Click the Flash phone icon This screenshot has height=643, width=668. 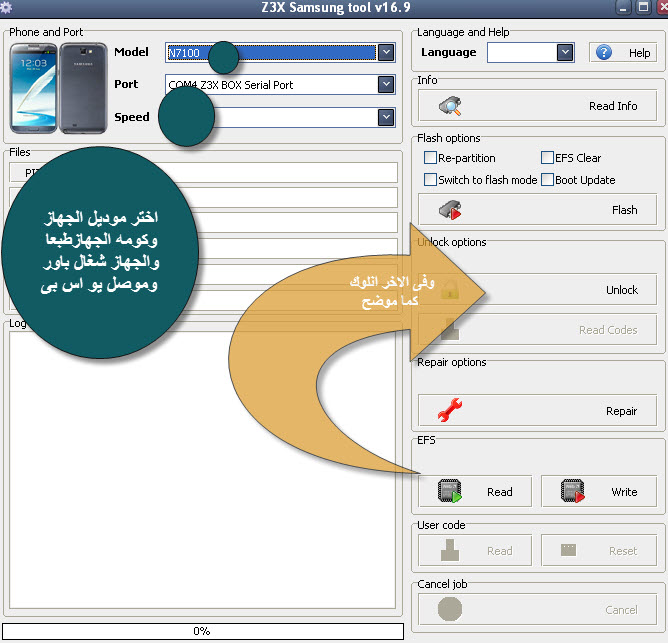click(x=450, y=210)
